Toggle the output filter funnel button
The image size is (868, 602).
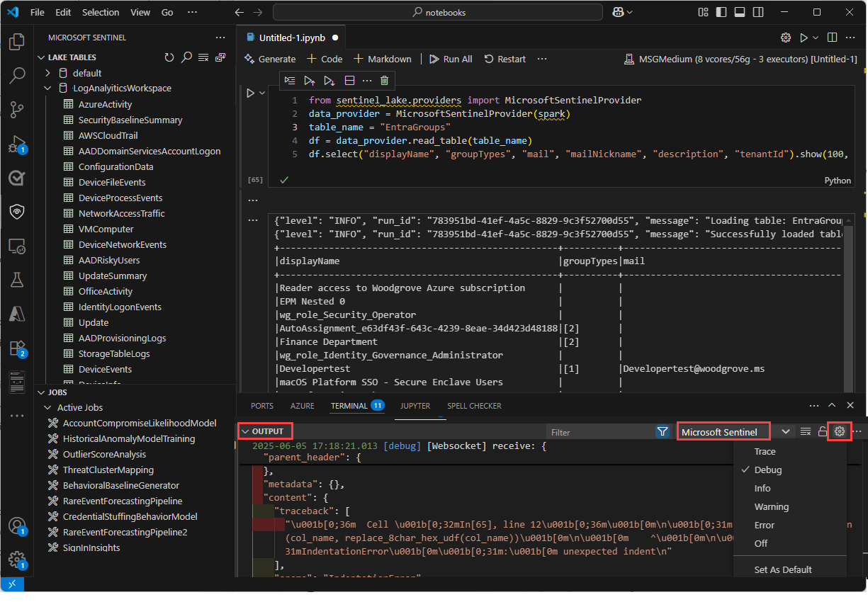663,431
